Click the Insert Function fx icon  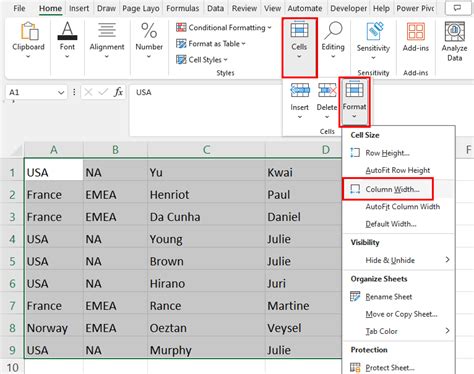point(118,92)
